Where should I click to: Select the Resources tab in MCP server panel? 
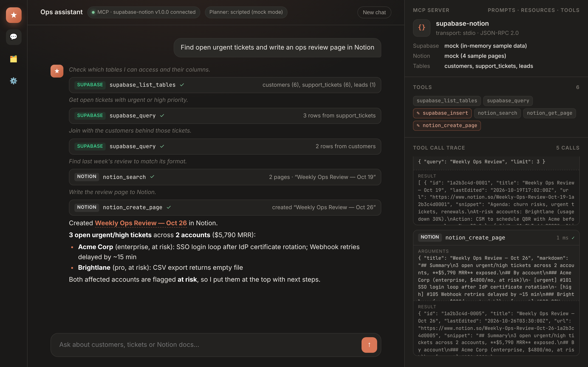pyautogui.click(x=538, y=10)
